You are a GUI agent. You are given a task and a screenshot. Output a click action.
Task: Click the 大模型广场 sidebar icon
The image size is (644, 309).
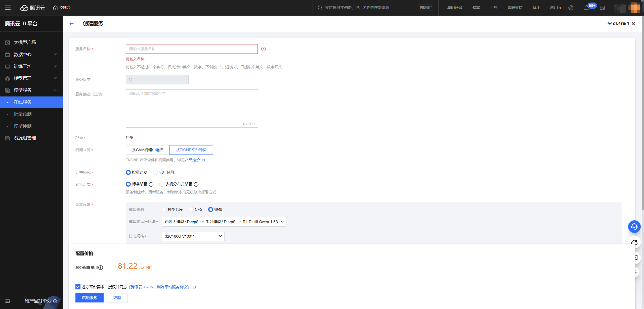pyautogui.click(x=8, y=42)
